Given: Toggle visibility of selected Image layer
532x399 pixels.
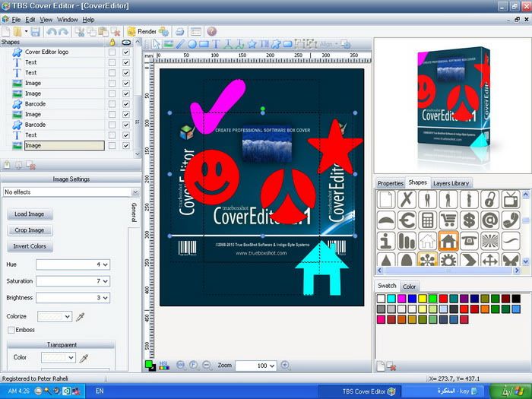Looking at the screenshot, I should pyautogui.click(x=126, y=146).
